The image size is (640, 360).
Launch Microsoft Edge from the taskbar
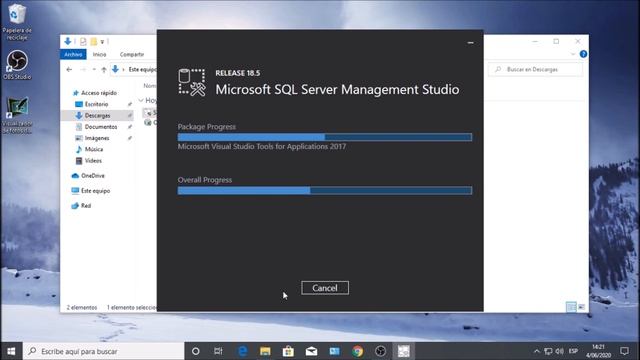(x=242, y=351)
